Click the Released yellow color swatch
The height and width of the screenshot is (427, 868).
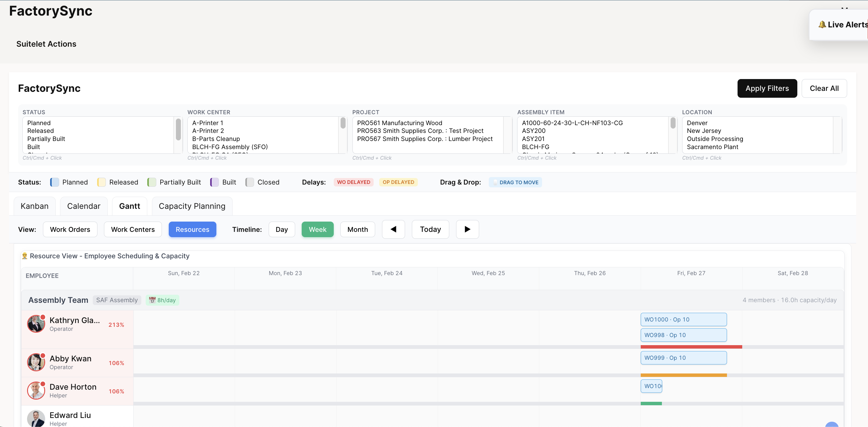tap(101, 182)
